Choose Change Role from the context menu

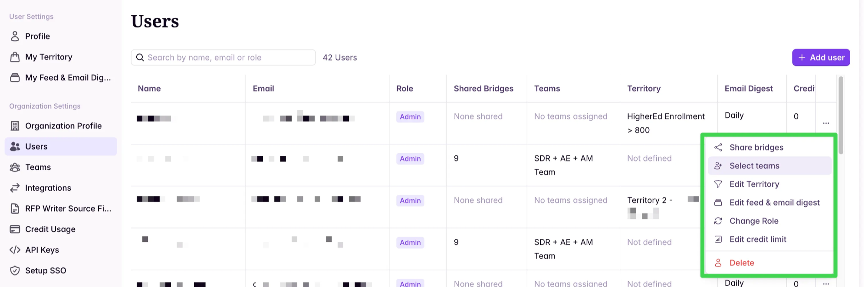click(x=769, y=221)
